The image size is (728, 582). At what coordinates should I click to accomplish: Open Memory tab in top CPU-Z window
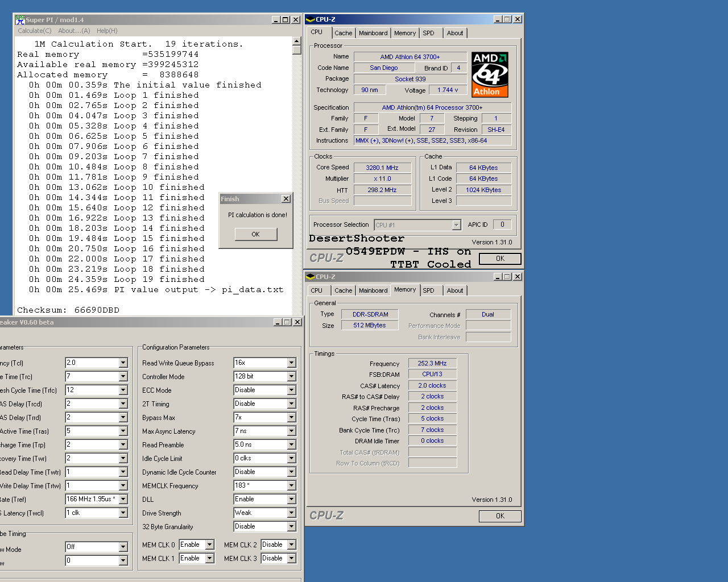coord(405,33)
